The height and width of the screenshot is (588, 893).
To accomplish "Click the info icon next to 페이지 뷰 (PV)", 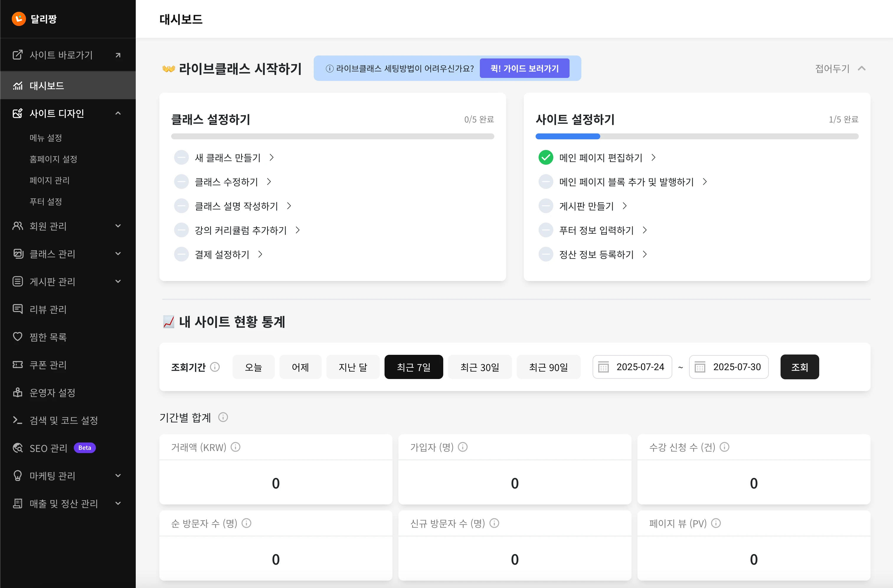I will 716,523.
